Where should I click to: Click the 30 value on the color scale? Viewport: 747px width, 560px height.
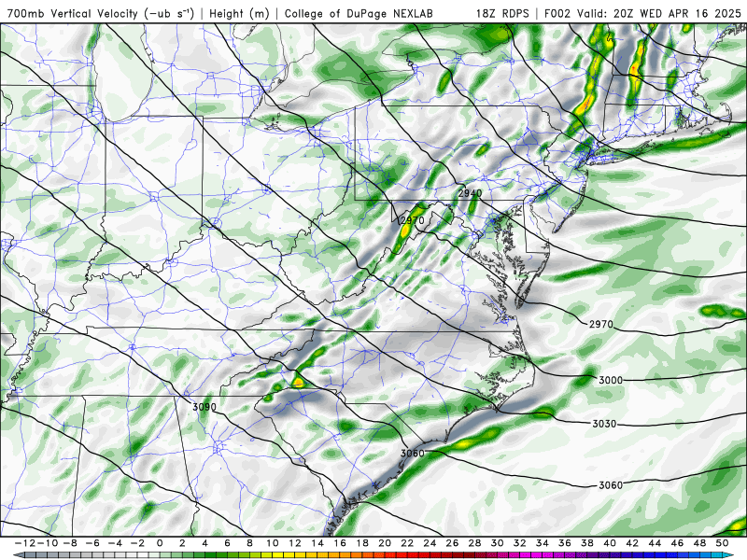(498, 543)
